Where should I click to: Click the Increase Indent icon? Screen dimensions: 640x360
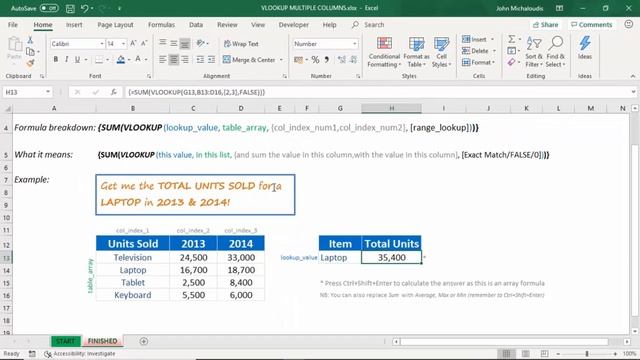[x=211, y=60]
